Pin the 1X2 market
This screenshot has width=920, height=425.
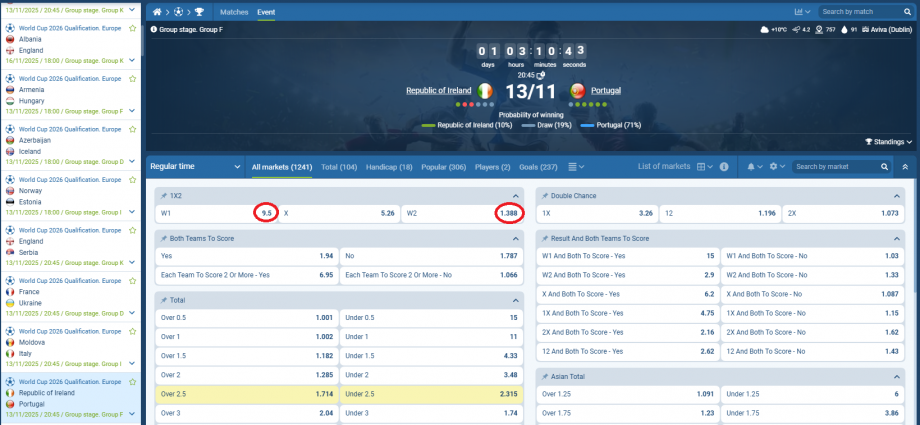[164, 196]
